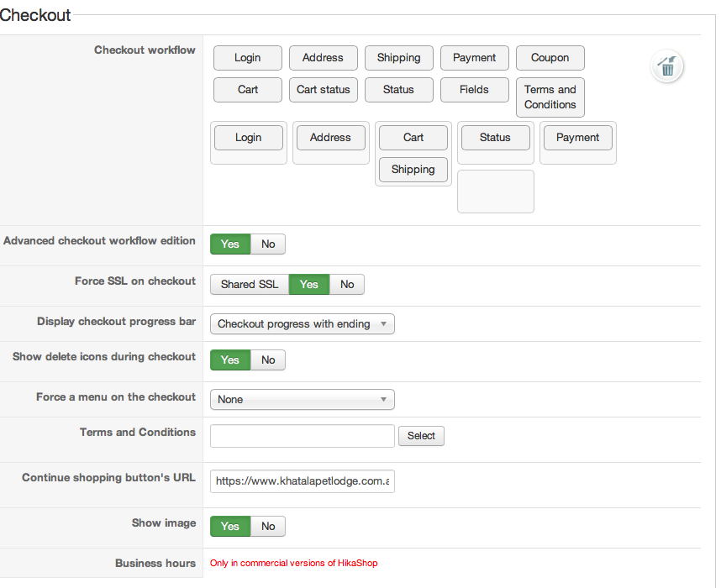Enable Show image with Yes button
This screenshot has width=721, height=588.
pyautogui.click(x=230, y=527)
